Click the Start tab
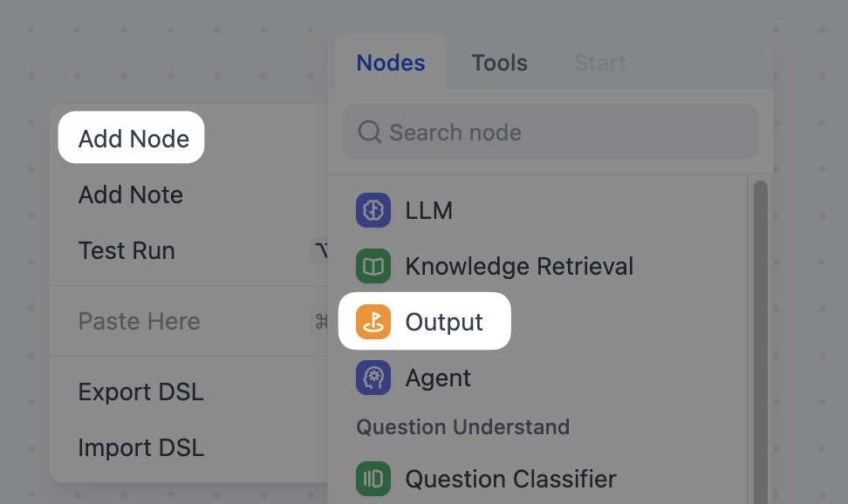This screenshot has height=504, width=848. tap(600, 63)
